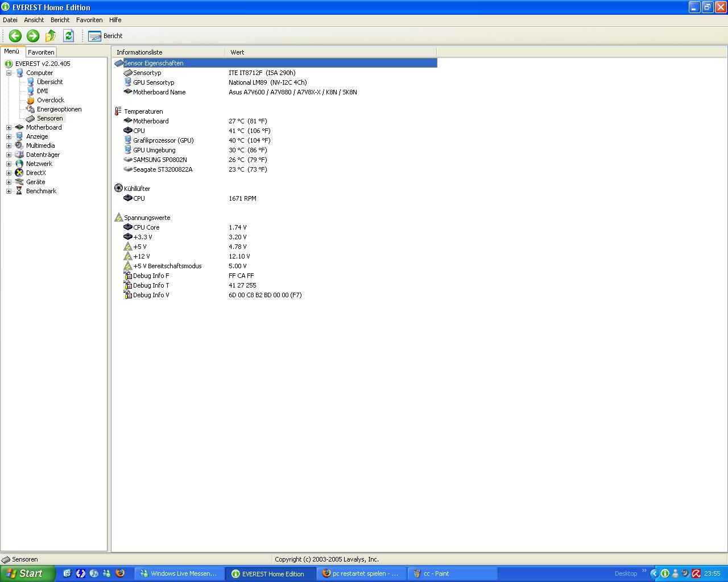The height and width of the screenshot is (582, 728).
Task: Expand the Netzwerk tree node
Action: 9,164
